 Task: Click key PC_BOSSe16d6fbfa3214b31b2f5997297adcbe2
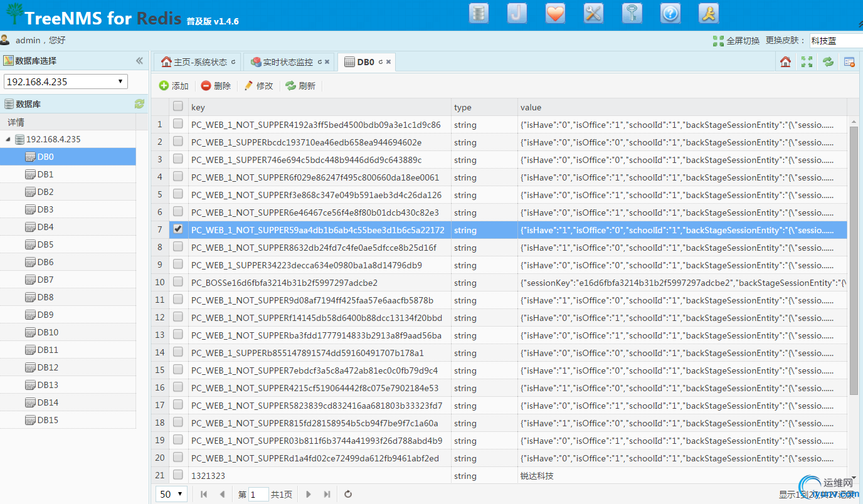click(284, 283)
